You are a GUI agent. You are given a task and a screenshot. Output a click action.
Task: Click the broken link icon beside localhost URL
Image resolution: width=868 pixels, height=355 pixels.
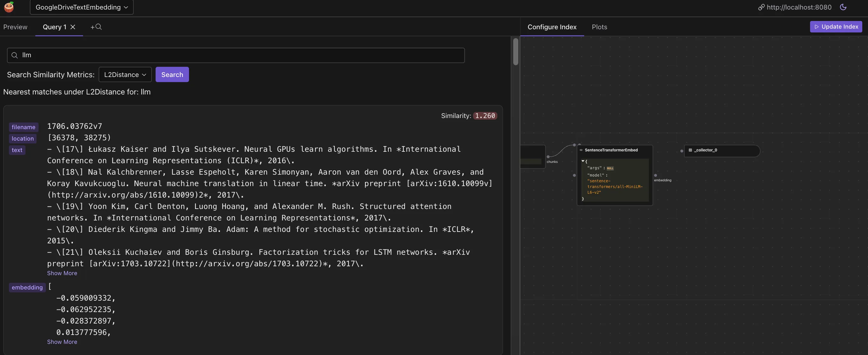tap(761, 7)
